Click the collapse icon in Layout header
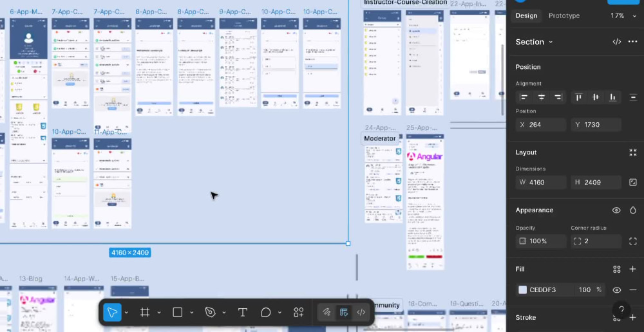The width and height of the screenshot is (644, 332). coord(633,152)
